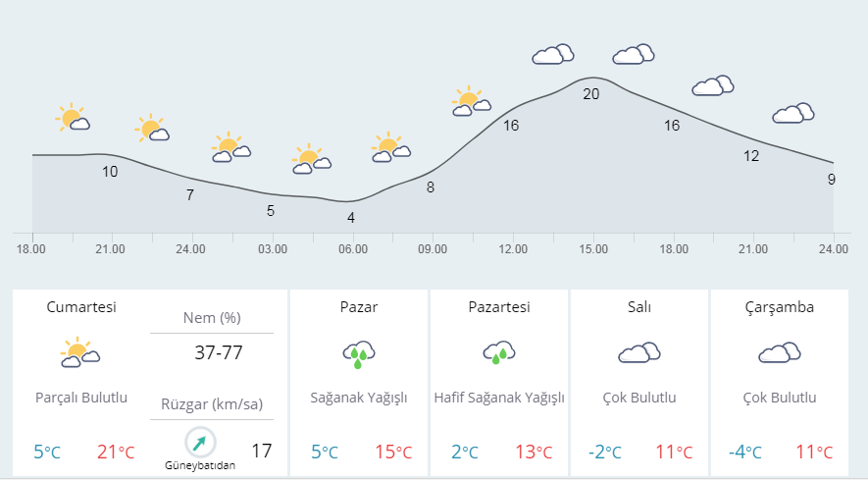Image resolution: width=868 pixels, height=480 pixels.
Task: Click the Nem (%) humidity label
Action: click(212, 318)
